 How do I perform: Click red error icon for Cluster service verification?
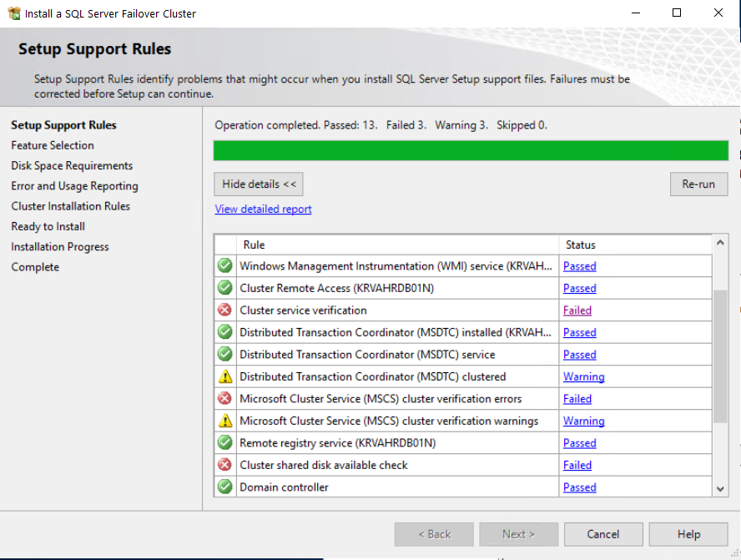[x=225, y=310]
